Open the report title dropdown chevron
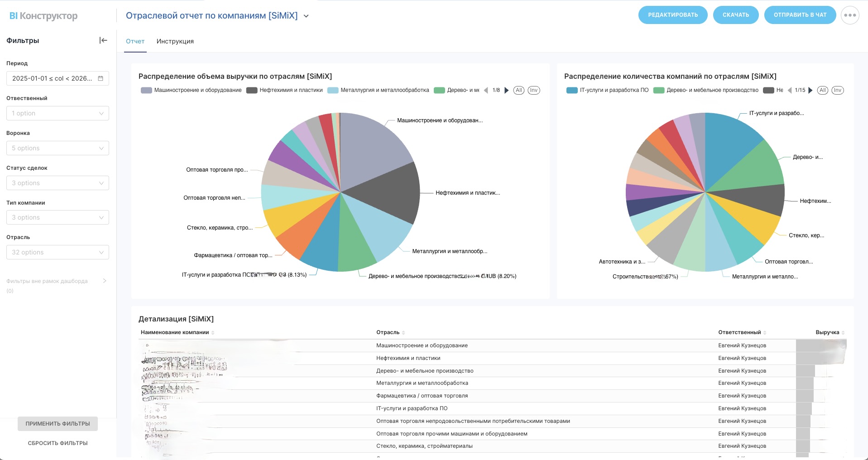 [306, 16]
